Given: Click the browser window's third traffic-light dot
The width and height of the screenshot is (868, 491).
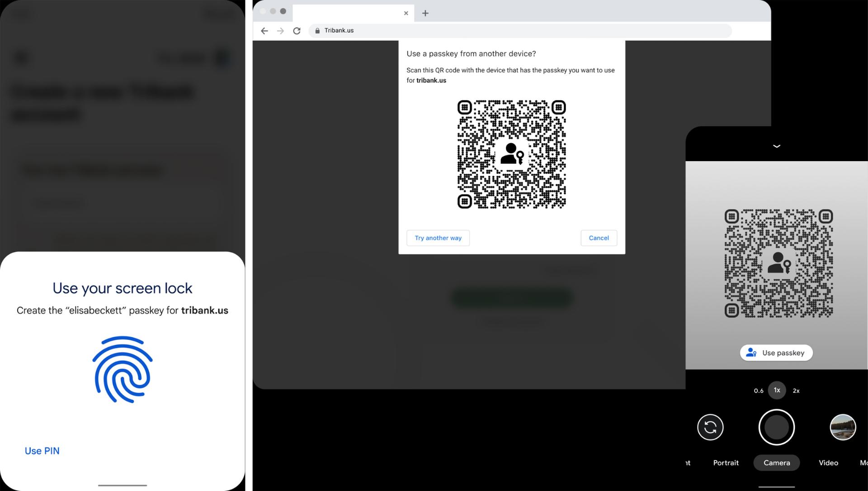Looking at the screenshot, I should pyautogui.click(x=283, y=11).
